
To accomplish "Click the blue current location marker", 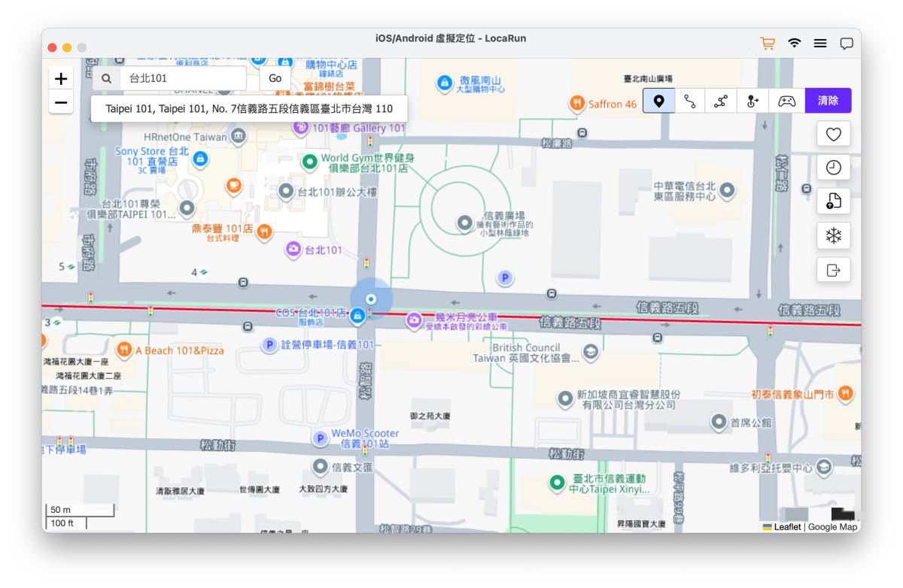I will tap(371, 299).
